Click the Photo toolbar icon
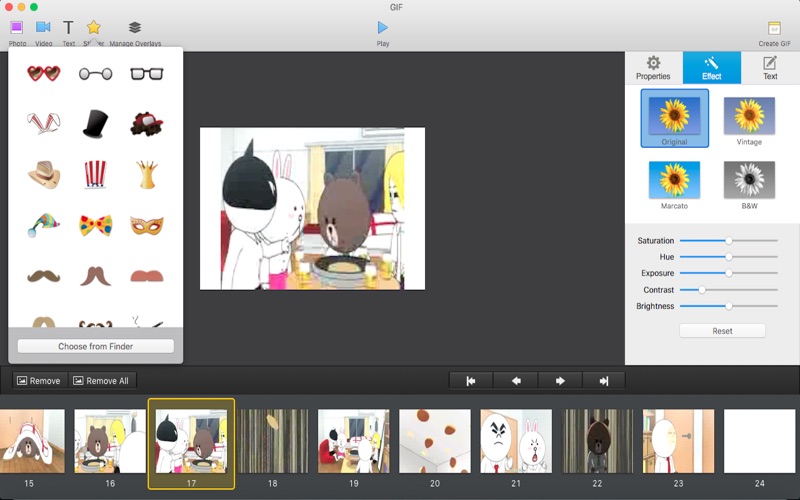The width and height of the screenshot is (800, 500). [17, 28]
